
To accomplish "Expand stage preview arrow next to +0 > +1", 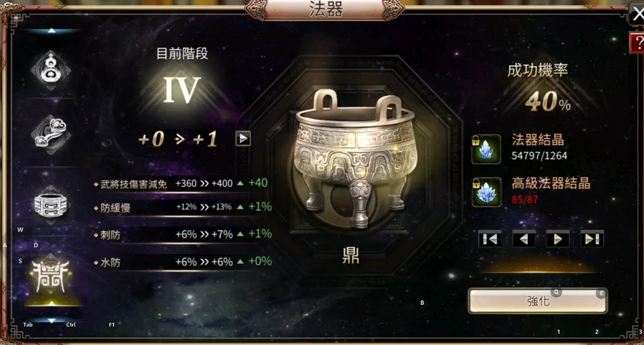I will point(243,139).
